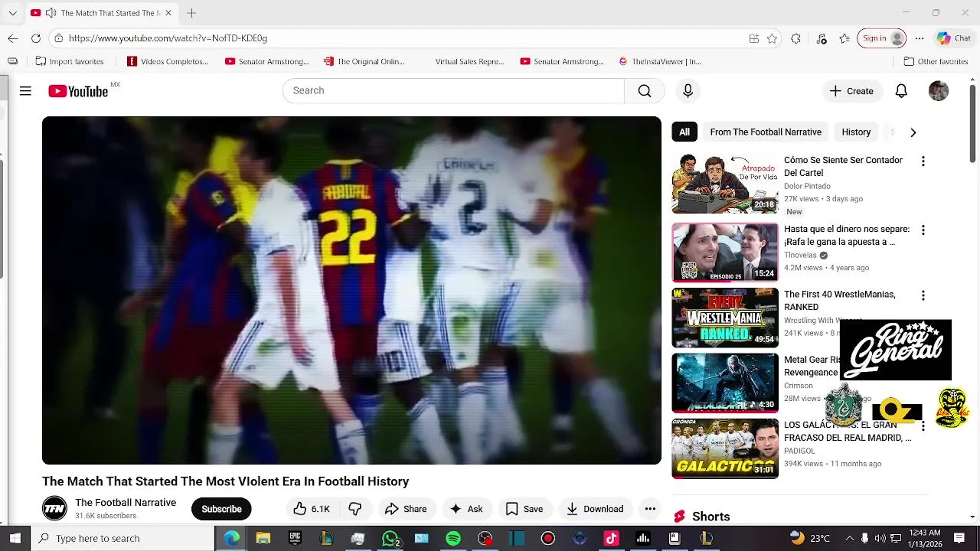Click the YouTube search field
This screenshot has width=980, height=551.
pos(453,90)
